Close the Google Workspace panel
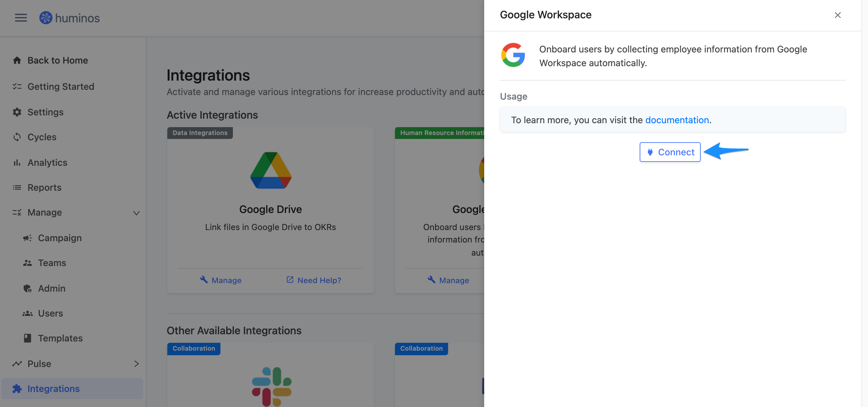 [x=837, y=15]
